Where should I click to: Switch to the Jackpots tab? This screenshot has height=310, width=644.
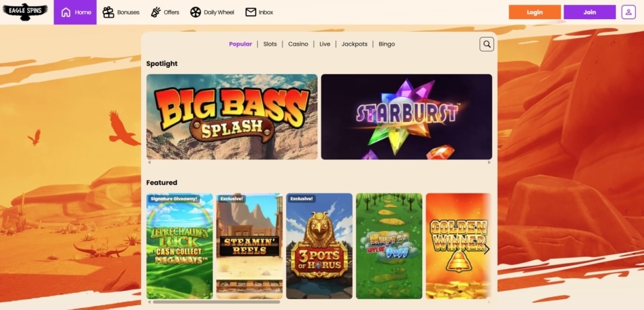coord(355,44)
